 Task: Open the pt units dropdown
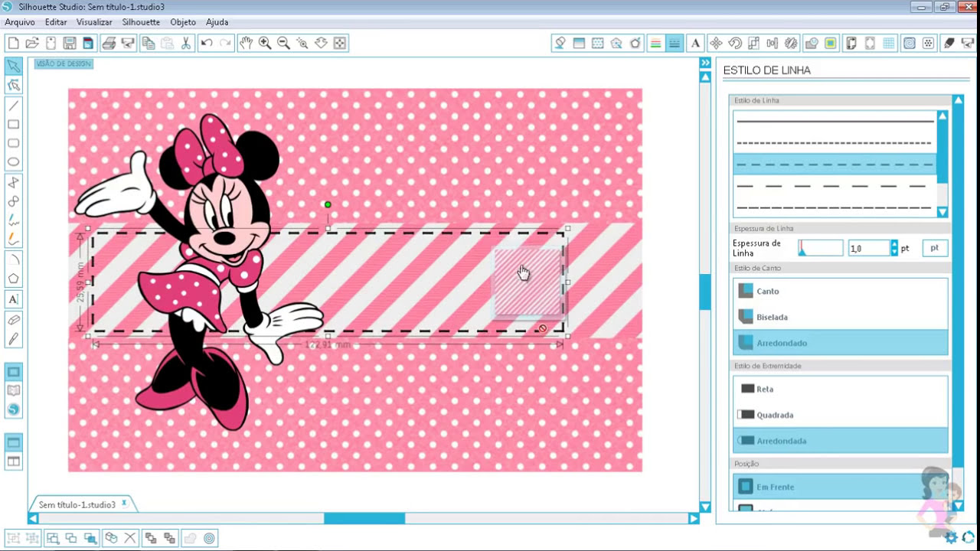935,248
